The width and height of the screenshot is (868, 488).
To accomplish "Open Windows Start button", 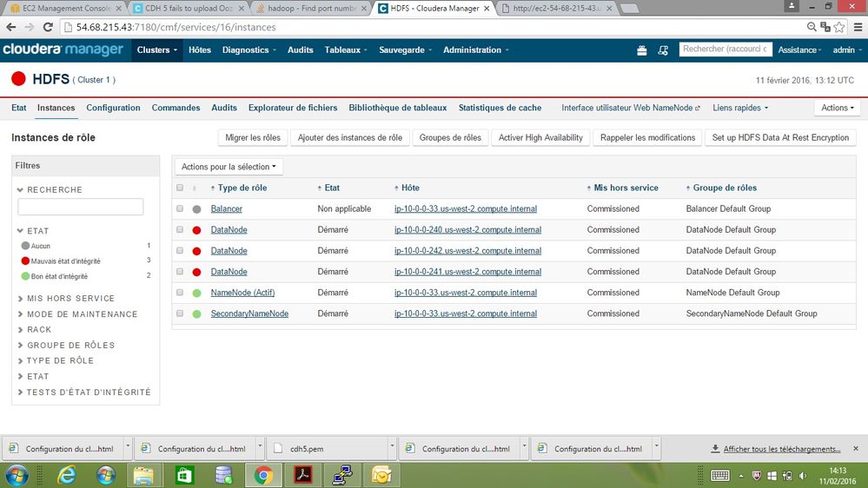I will point(17,475).
